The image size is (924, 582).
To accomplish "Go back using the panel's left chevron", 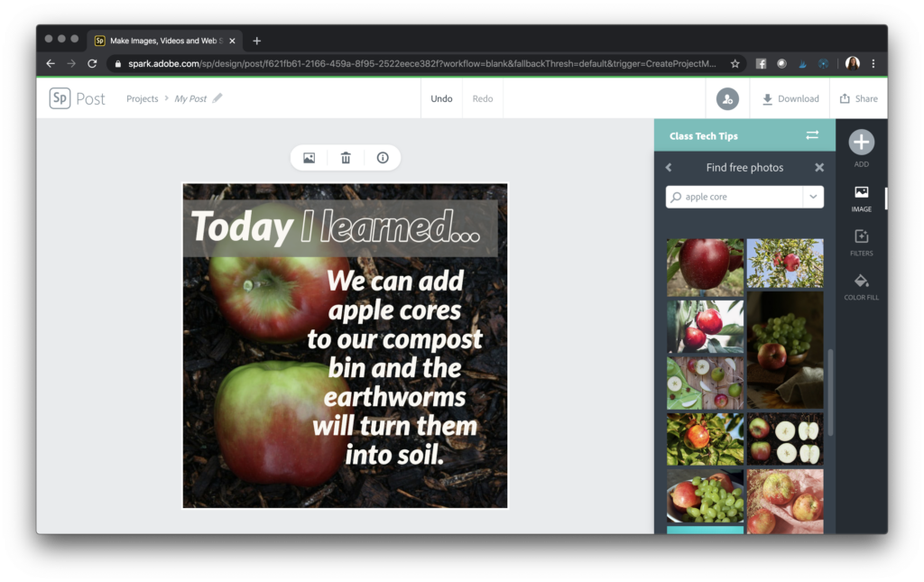I will coord(669,167).
